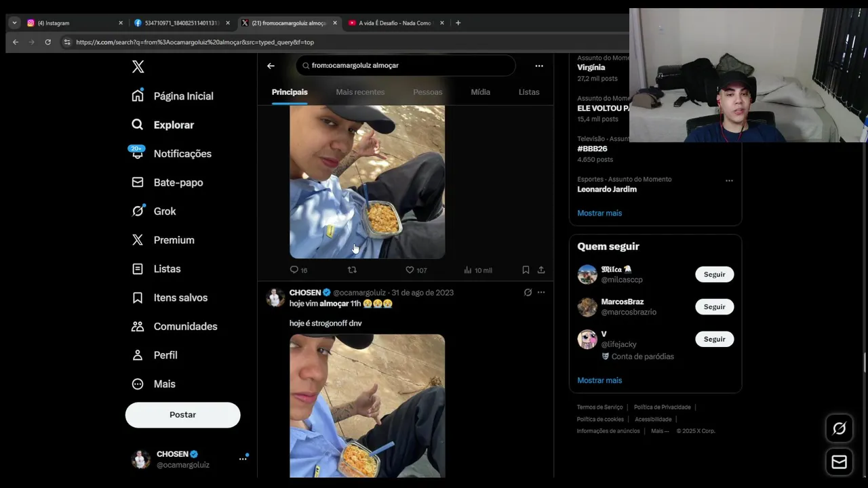Expand account switcher dots beside @ocamargoluiz
Screen dimensions: 868x488
coord(243,459)
